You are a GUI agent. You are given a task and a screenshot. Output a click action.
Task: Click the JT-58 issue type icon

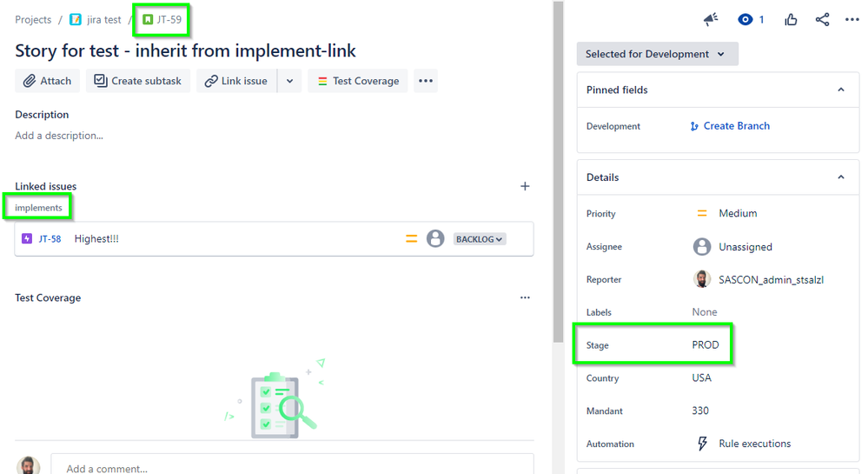[x=27, y=239]
